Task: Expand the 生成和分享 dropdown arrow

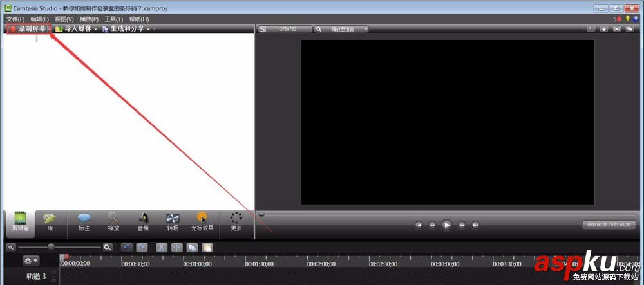Action: tap(148, 29)
